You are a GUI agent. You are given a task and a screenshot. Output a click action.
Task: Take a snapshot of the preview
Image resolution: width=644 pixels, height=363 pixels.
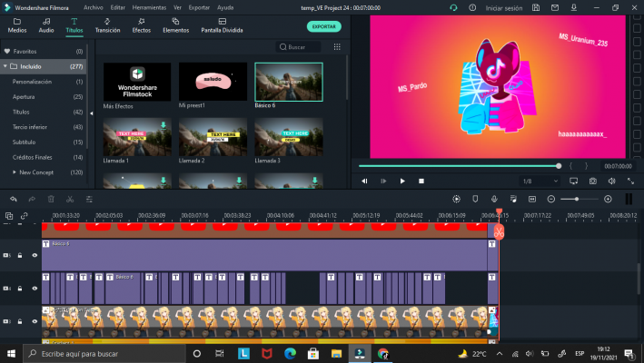tap(592, 181)
